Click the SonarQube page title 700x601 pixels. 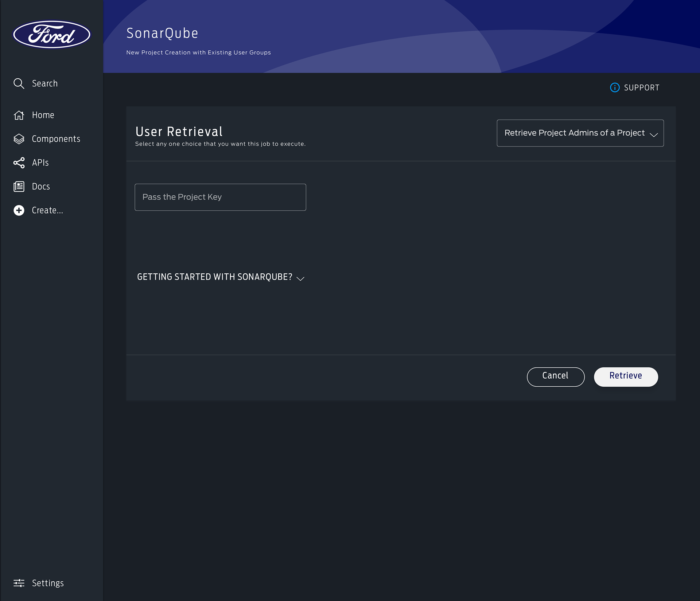[x=162, y=33]
